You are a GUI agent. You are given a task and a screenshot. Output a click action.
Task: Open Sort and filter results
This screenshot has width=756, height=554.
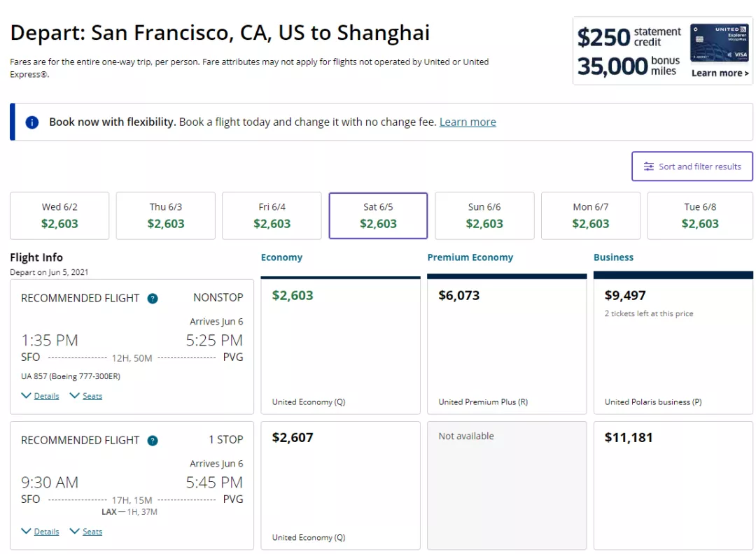(x=692, y=166)
